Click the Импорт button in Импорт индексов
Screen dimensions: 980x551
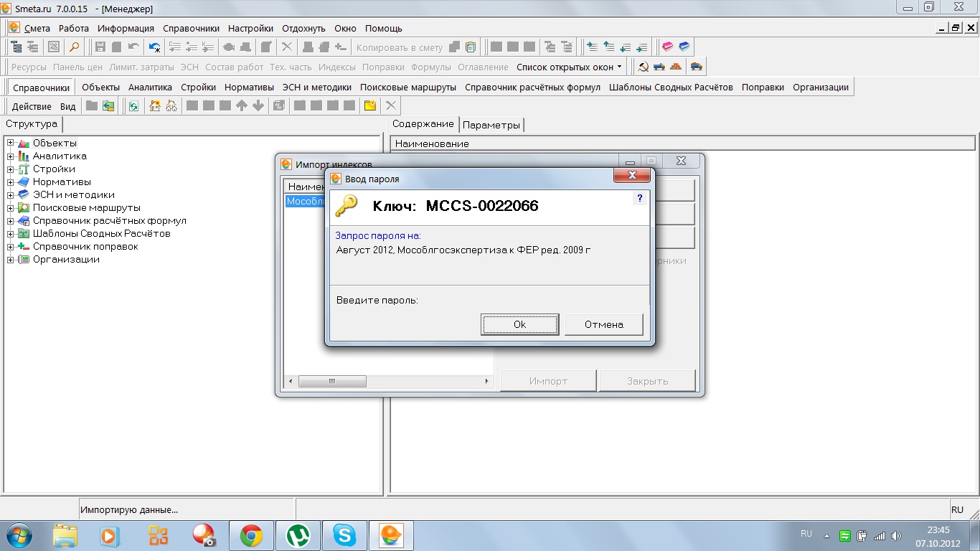point(548,381)
